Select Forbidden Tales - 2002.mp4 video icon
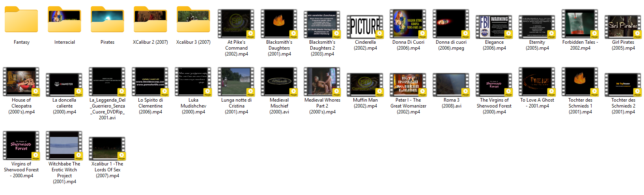The height and width of the screenshot is (195, 644). 580,24
